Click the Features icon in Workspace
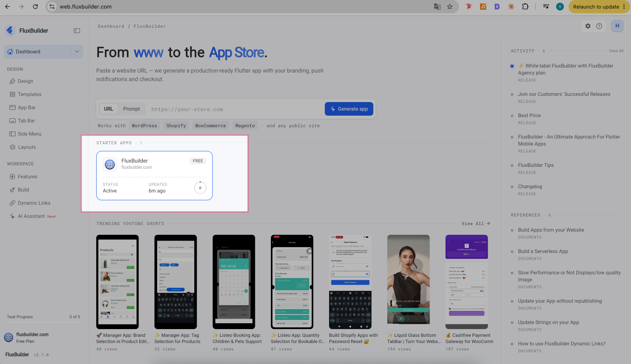Image resolution: width=631 pixels, height=364 pixels. click(12, 177)
